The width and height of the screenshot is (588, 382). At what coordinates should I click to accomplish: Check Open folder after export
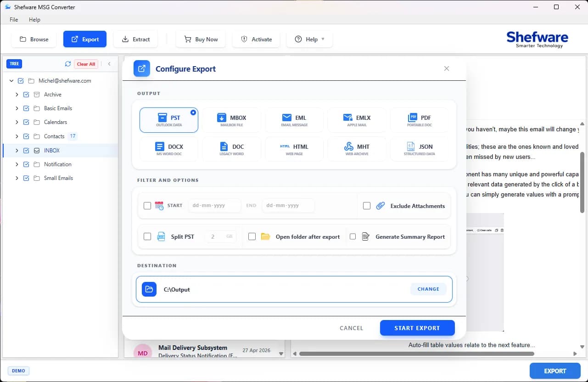[252, 236]
